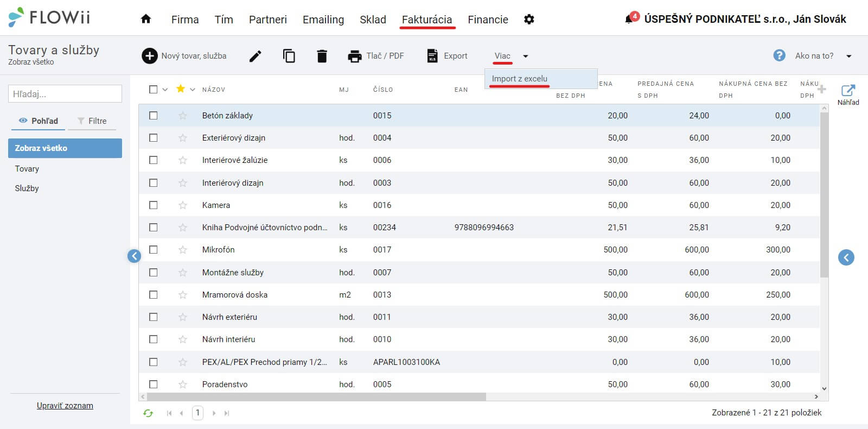Switch to the Filtre tab
868x429 pixels.
(x=92, y=121)
